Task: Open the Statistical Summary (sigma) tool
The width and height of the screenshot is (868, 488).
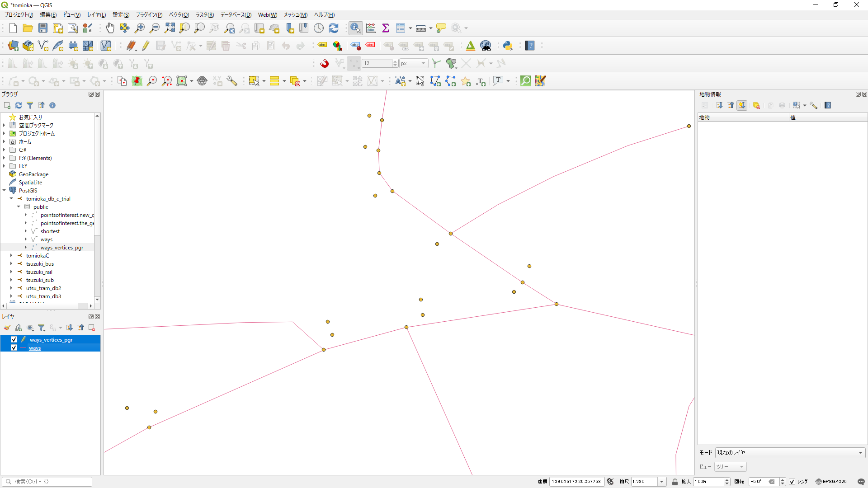Action: pyautogui.click(x=386, y=28)
